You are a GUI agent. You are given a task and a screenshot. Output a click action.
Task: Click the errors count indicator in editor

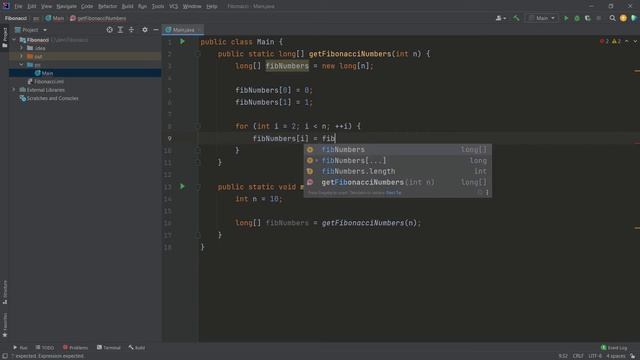point(604,41)
